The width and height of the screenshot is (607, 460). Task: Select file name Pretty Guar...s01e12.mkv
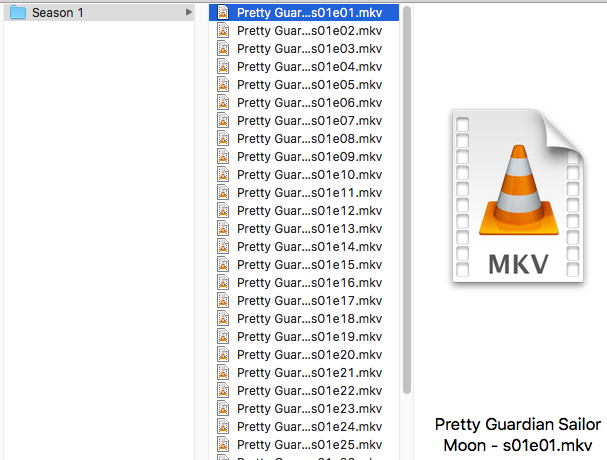310,211
